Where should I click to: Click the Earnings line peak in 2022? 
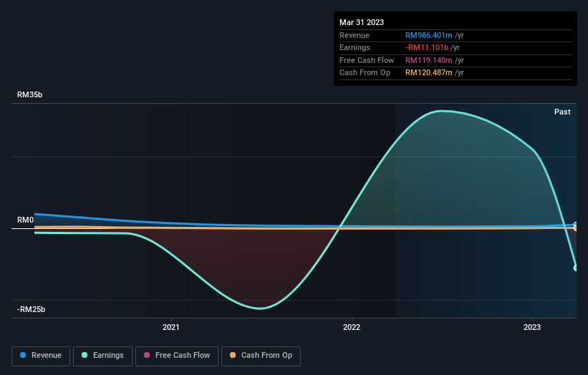point(442,111)
